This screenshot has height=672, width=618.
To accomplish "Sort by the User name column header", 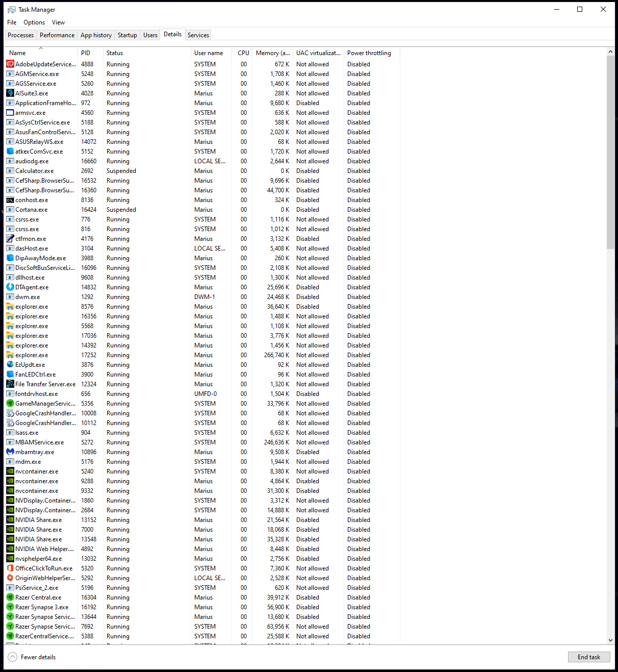I will [212, 53].
